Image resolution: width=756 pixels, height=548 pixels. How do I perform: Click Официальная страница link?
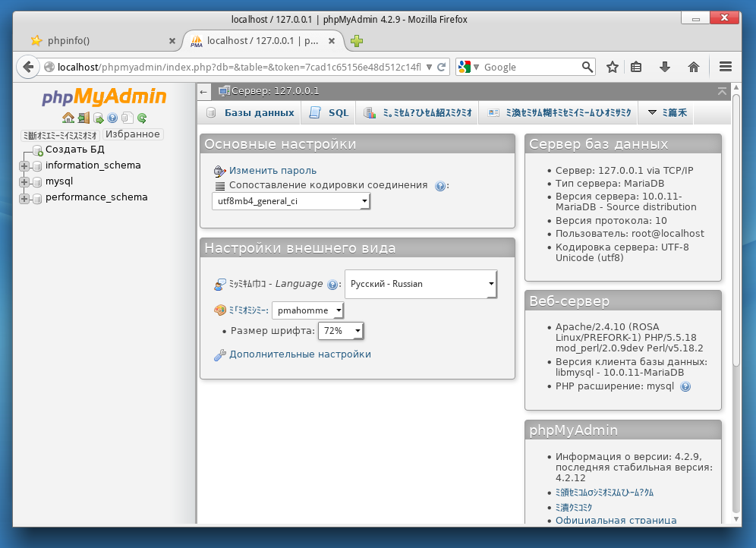[x=616, y=520]
